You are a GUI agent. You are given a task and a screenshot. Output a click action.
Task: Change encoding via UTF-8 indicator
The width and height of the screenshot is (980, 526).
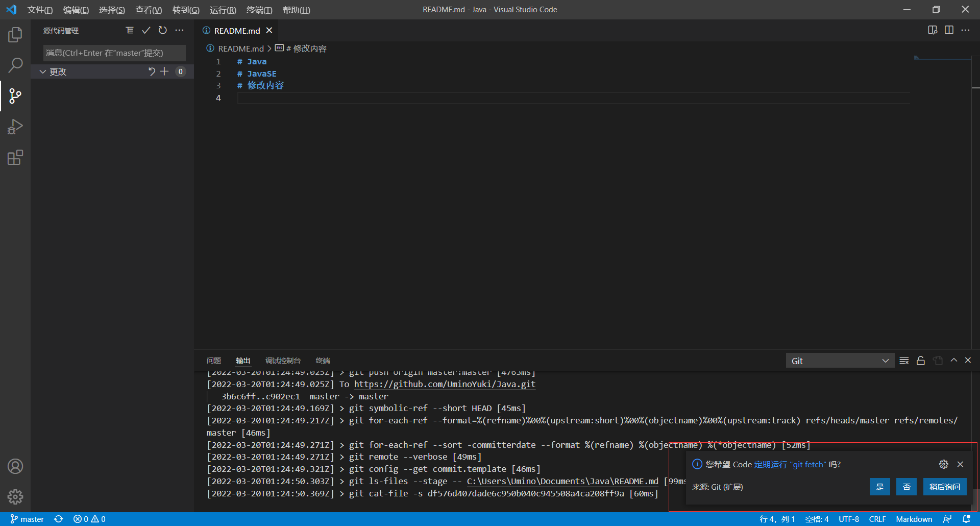849,519
